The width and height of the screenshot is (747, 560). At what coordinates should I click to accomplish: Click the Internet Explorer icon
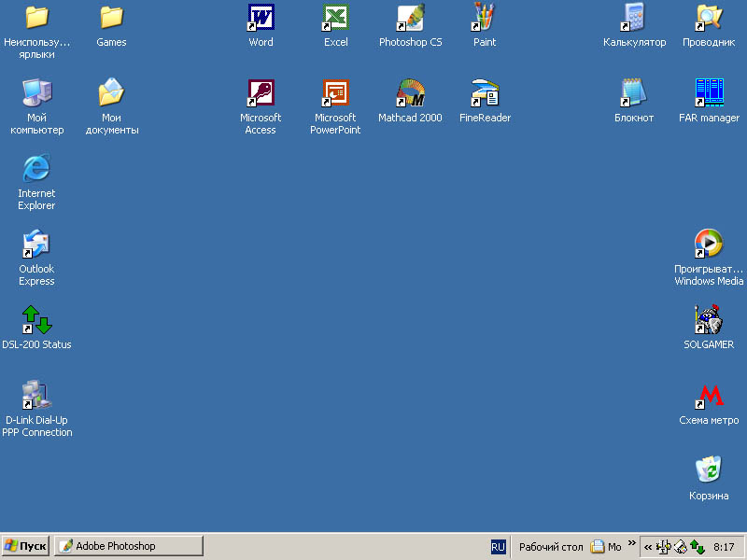[x=36, y=168]
